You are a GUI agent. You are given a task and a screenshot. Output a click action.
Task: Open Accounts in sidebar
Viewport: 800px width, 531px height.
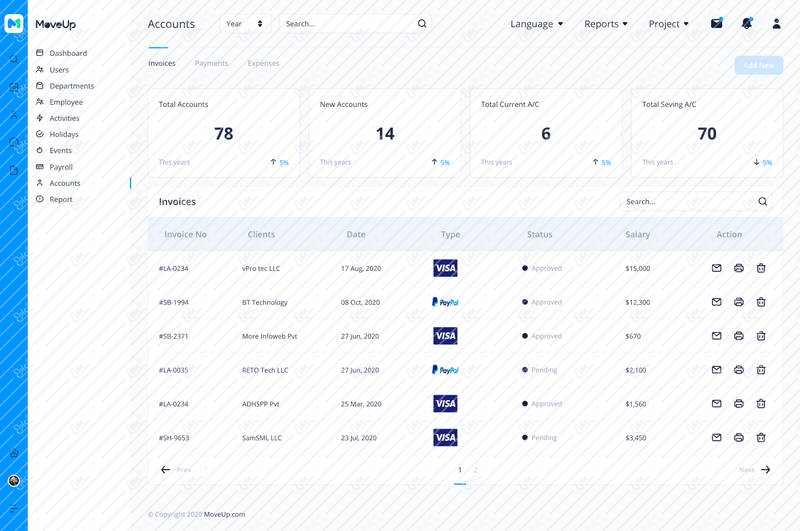click(58, 183)
